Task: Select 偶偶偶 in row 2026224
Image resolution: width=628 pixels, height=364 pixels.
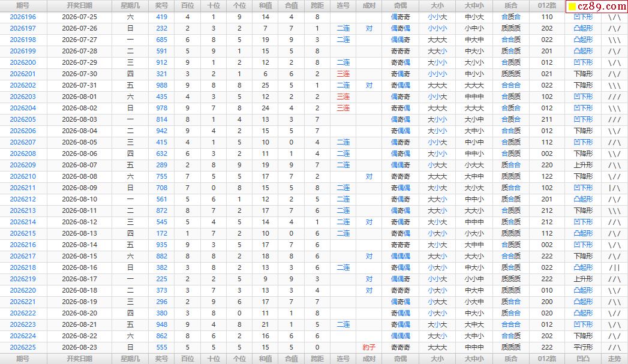Action: 401,336
